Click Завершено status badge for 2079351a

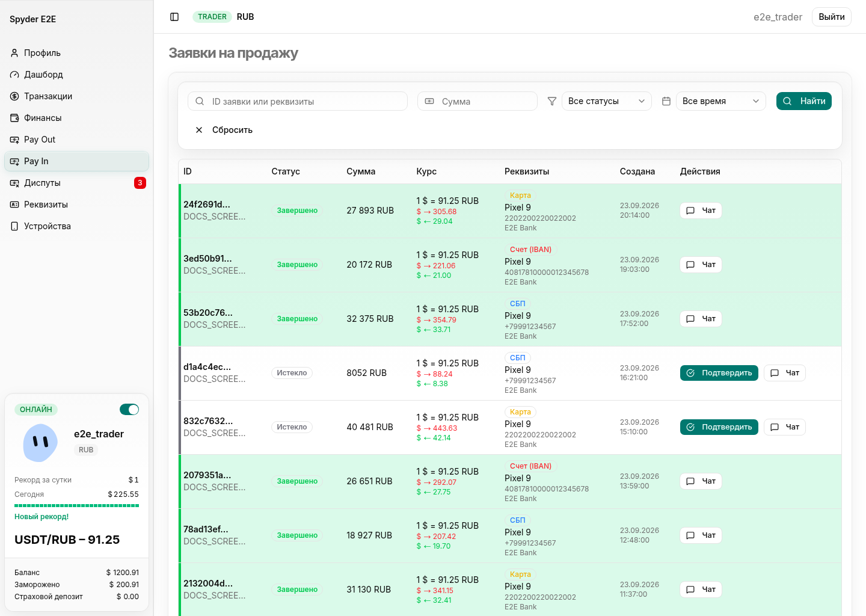click(297, 481)
